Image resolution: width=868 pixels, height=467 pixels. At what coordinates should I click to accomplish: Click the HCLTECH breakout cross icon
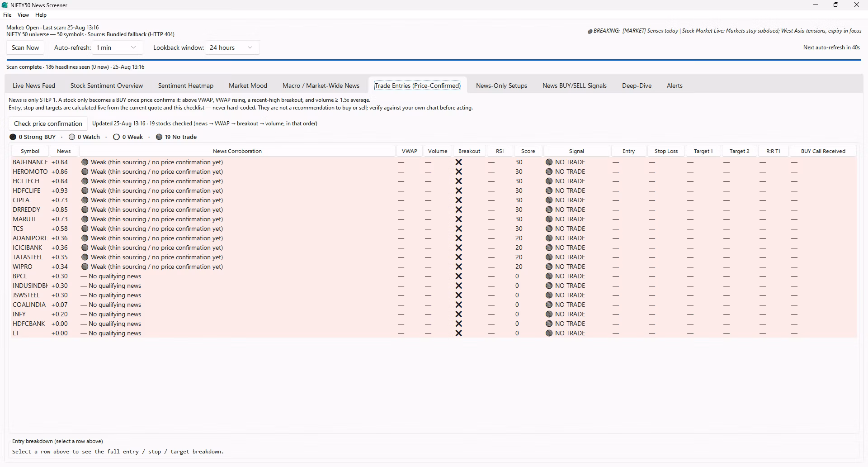tap(458, 181)
